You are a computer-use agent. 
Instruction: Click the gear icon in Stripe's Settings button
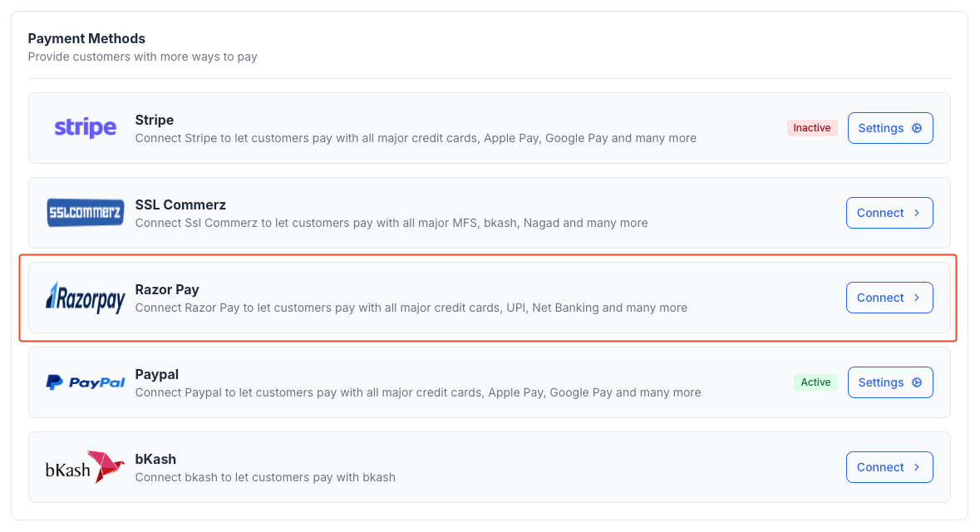pos(917,128)
